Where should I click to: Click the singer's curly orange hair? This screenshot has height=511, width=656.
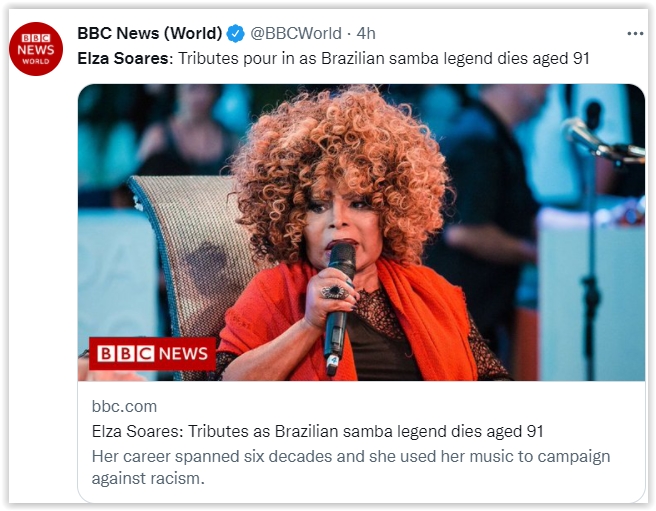(x=340, y=150)
